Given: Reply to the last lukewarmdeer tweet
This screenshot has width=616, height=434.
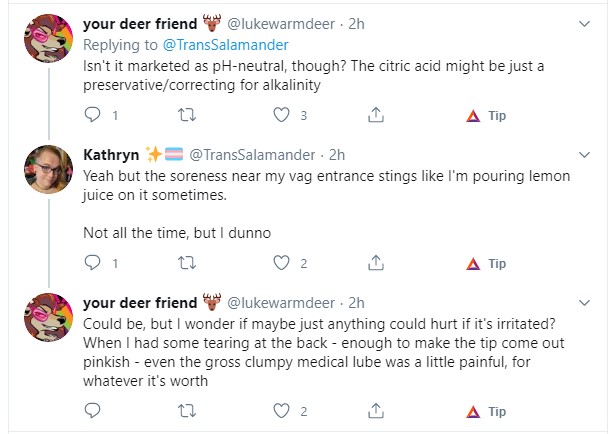Looking at the screenshot, I should click(93, 411).
